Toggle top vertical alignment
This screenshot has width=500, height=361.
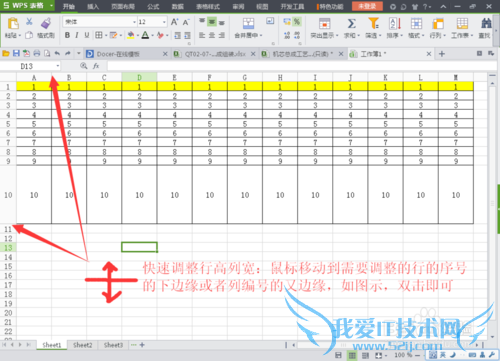point(202,22)
